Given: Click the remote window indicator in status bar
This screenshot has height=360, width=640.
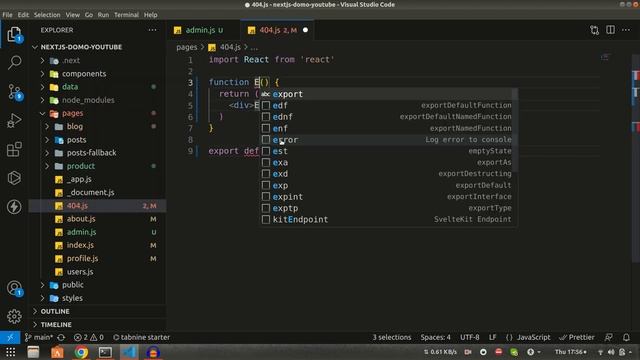Looking at the screenshot, I should [10, 337].
